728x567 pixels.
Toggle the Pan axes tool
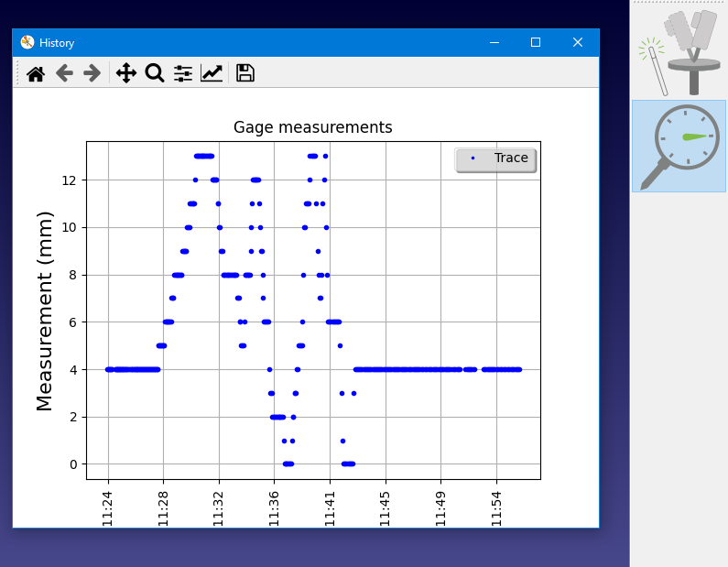click(x=126, y=73)
